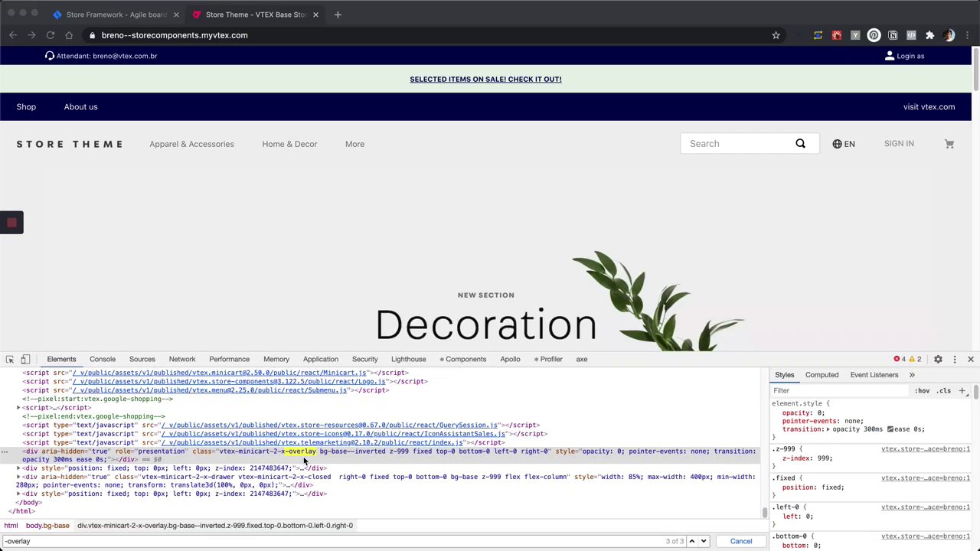Image resolution: width=980 pixels, height=551 pixels.
Task: Switch to the Console tab
Action: point(103,359)
